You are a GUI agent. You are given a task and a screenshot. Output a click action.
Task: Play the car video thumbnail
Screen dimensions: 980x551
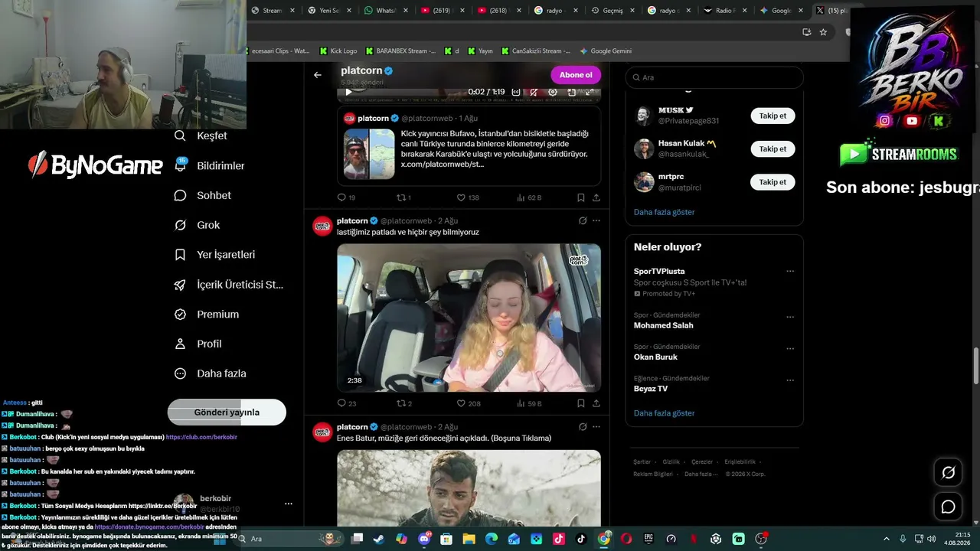[469, 318]
